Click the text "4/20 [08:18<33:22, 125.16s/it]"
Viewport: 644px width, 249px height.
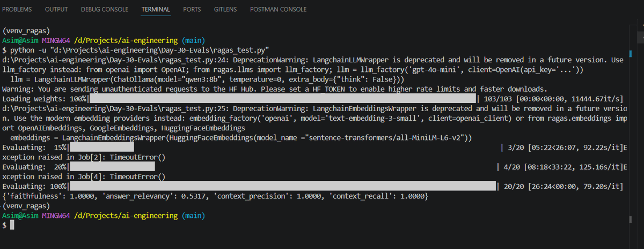point(563,166)
